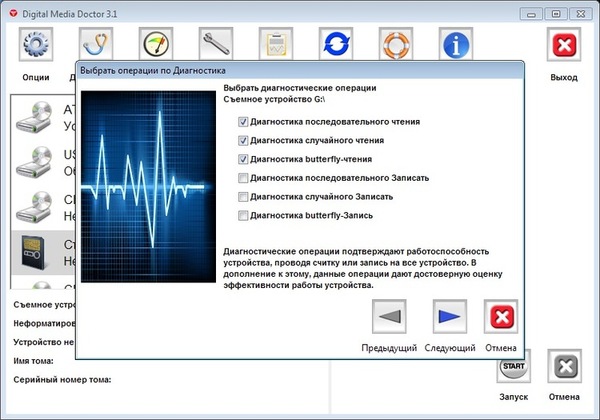Enable Диагностика случайного Записать
Image resolution: width=600 pixels, height=420 pixels.
pyautogui.click(x=243, y=197)
